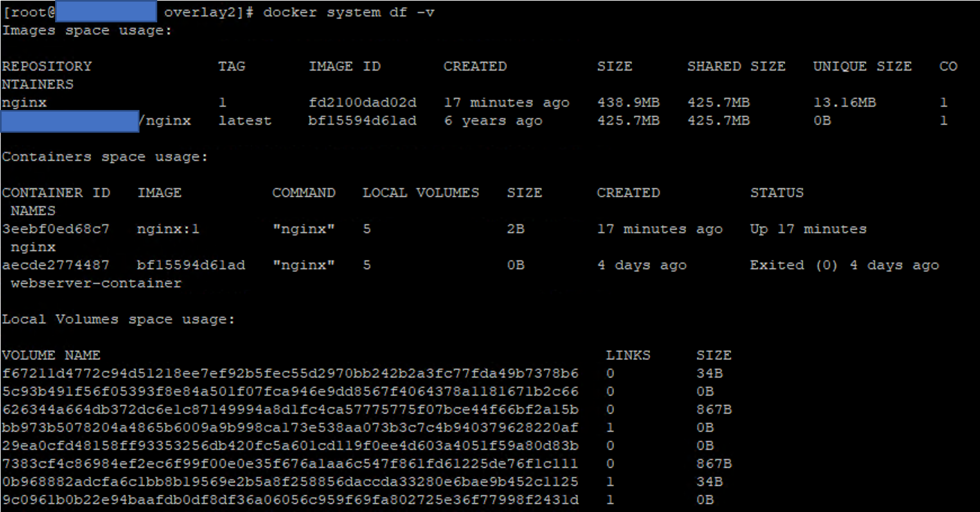Viewport: 980px width, 512px height.
Task: Click the 'Local Volumes space usage:' heading
Action: point(118,319)
